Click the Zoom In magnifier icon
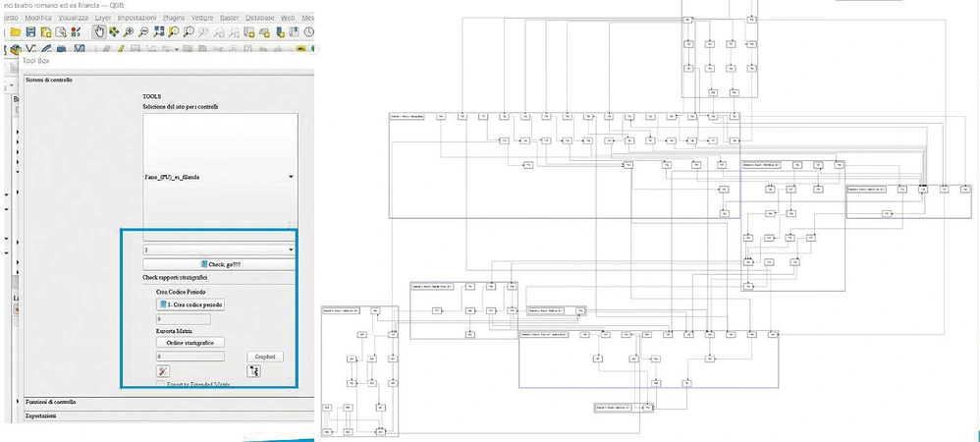Viewport: 980px width, 442px height. coord(129,32)
